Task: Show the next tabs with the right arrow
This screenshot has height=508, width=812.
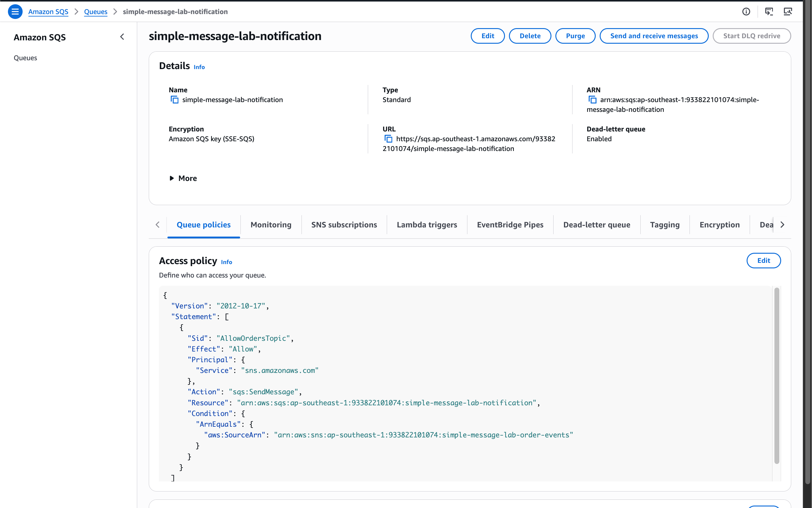Action: coord(782,225)
